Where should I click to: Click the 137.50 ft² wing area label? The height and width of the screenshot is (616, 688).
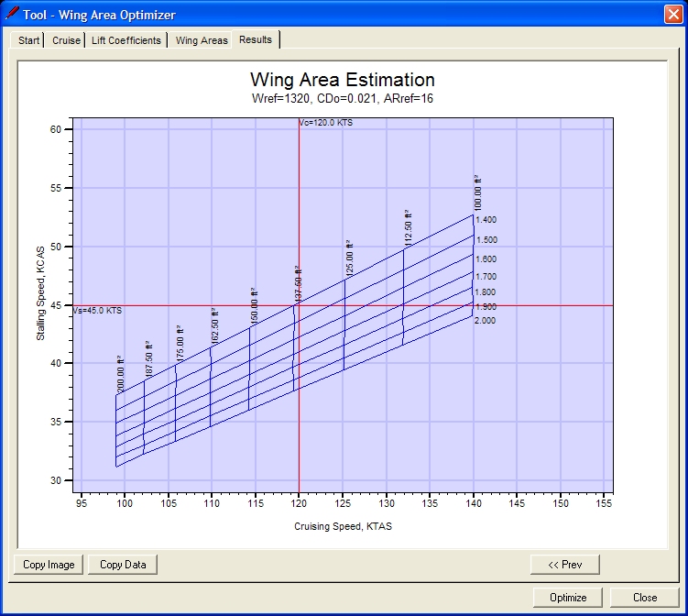tap(298, 284)
